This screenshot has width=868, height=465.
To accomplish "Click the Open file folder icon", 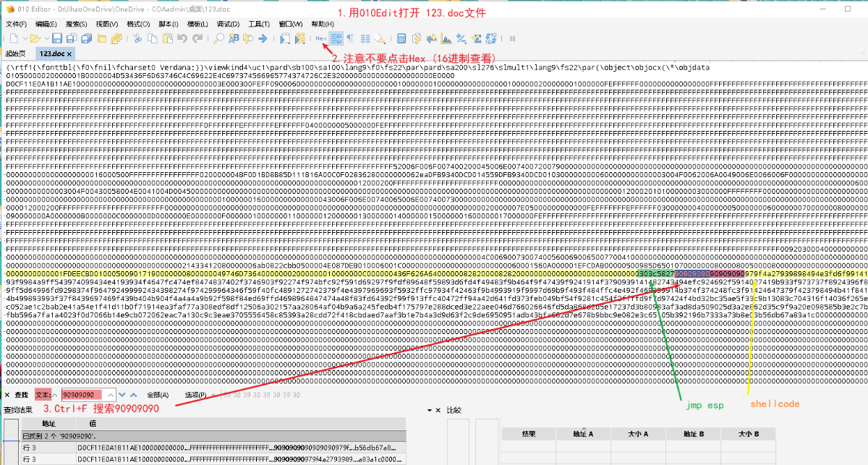I will coord(35,38).
